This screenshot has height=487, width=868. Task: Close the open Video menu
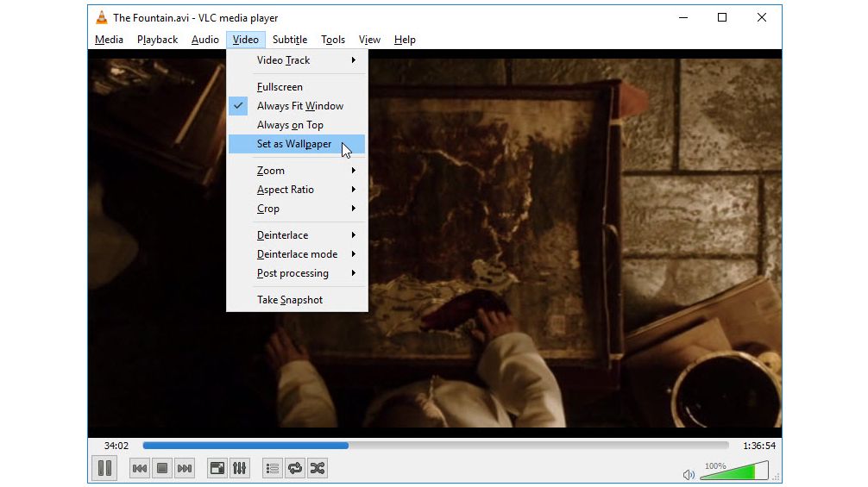click(246, 40)
